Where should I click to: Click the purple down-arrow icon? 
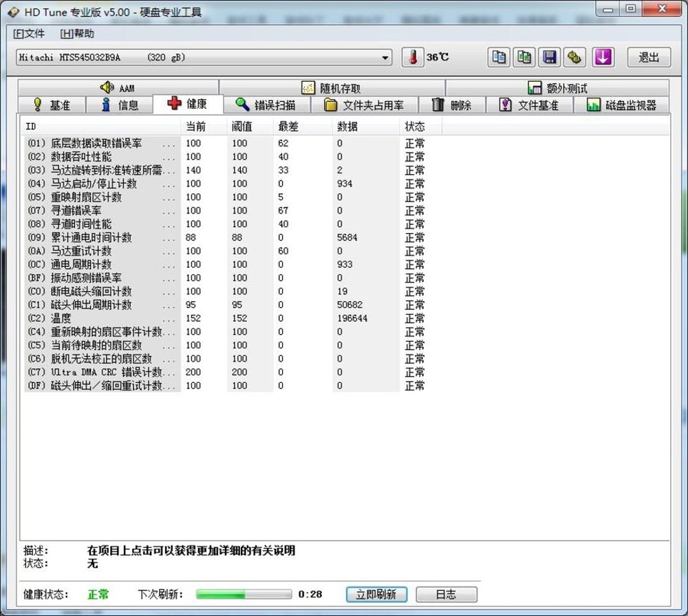pyautogui.click(x=603, y=57)
